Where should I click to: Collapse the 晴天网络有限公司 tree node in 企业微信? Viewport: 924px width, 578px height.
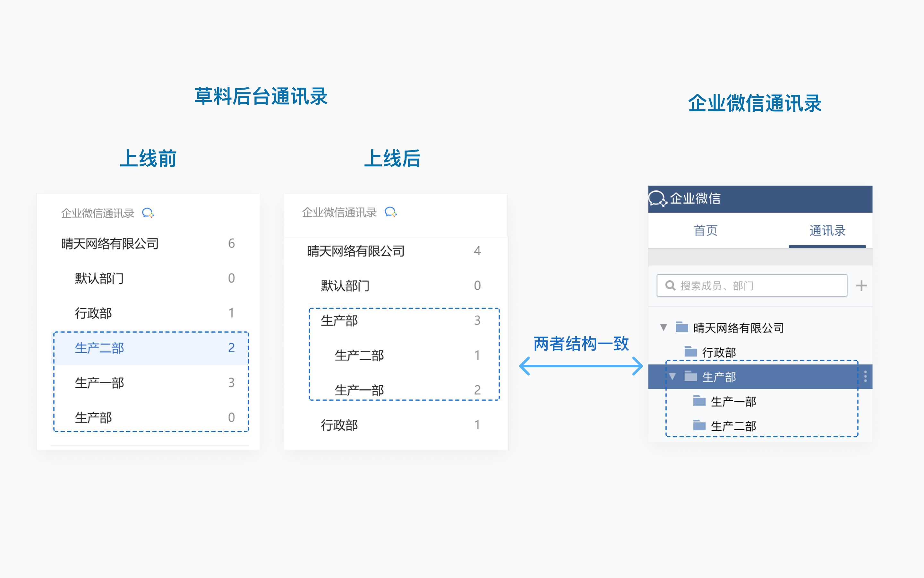coord(663,328)
